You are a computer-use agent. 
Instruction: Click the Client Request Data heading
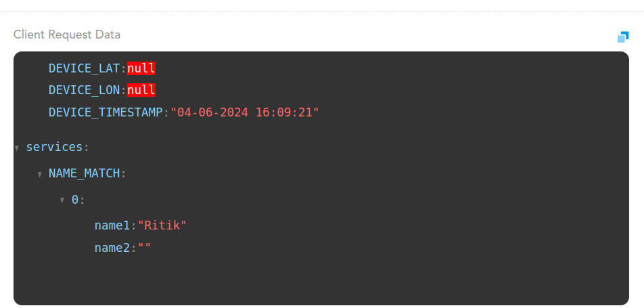pyautogui.click(x=67, y=35)
